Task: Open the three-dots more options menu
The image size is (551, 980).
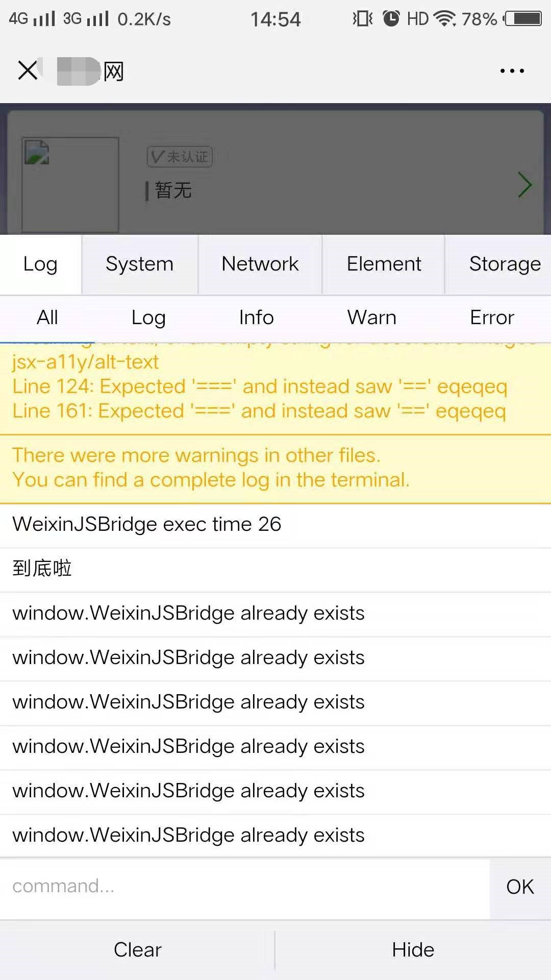Action: click(x=512, y=71)
